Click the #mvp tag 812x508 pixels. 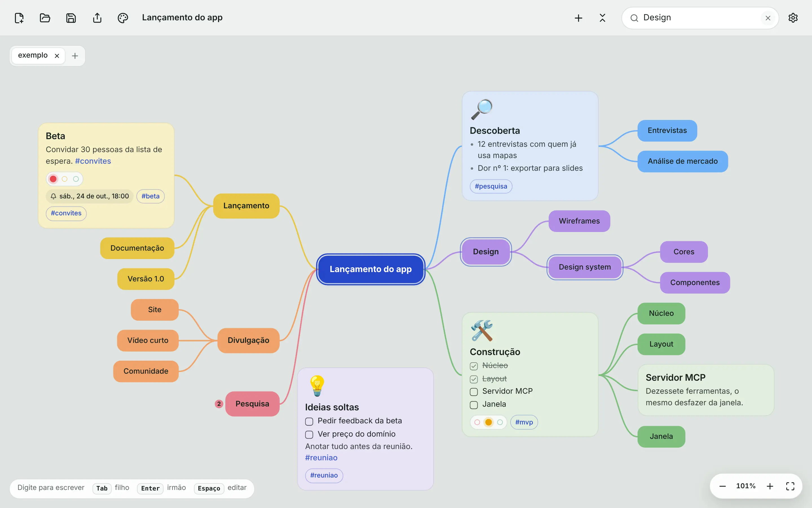(524, 422)
